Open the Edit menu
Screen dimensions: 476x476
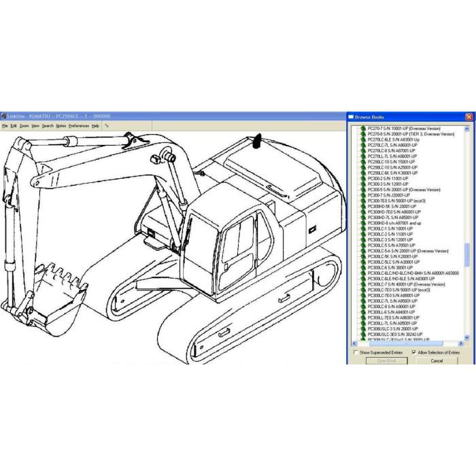14,126
